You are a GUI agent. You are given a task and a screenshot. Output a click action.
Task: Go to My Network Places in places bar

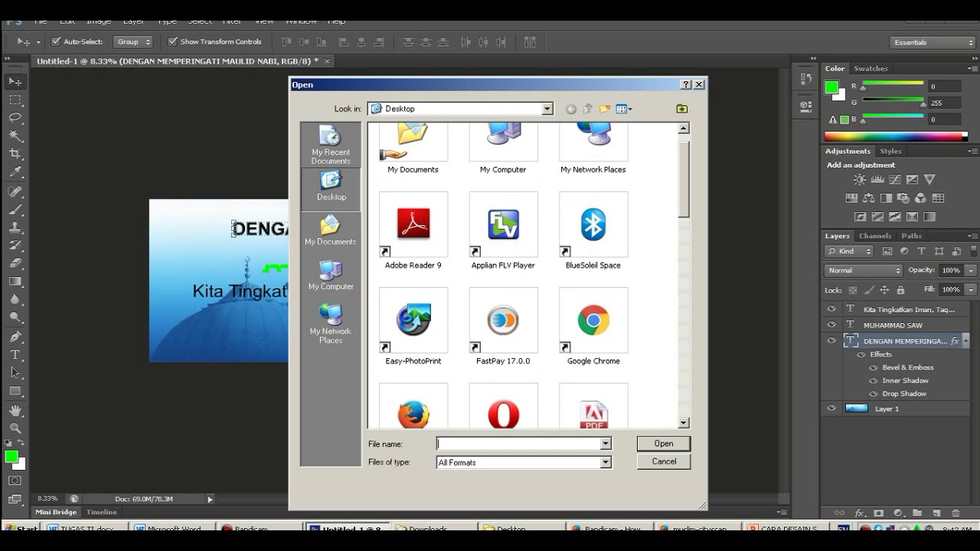[331, 324]
